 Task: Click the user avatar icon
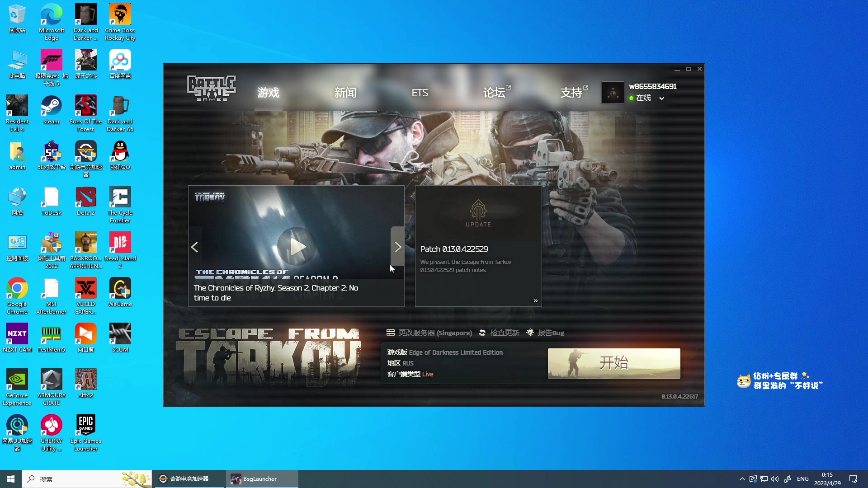613,93
